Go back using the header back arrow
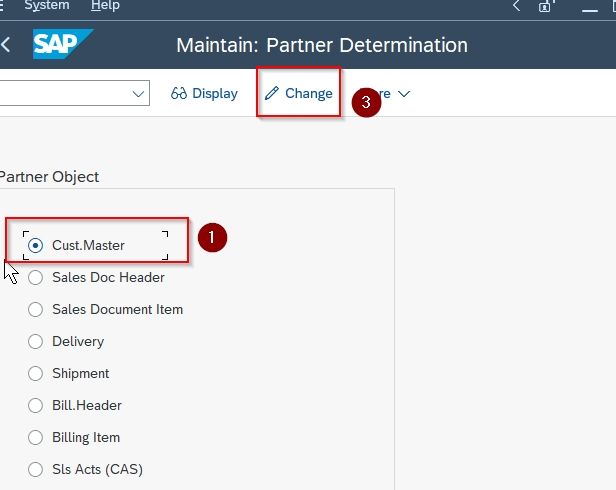The width and height of the screenshot is (616, 490). pos(6,44)
